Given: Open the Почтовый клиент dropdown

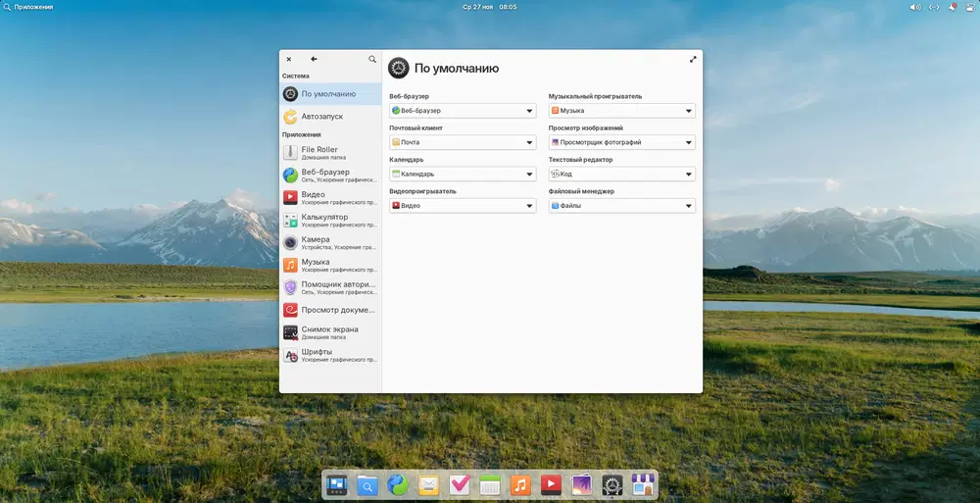Looking at the screenshot, I should 463,142.
